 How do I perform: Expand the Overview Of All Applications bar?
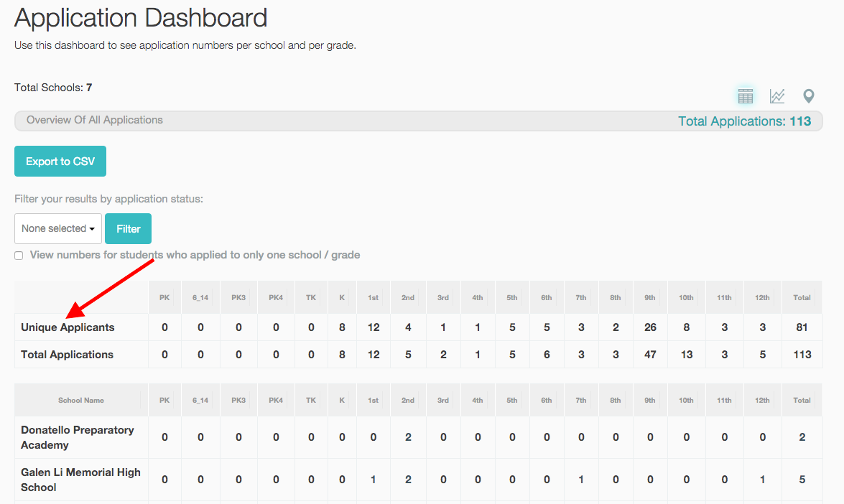tap(419, 121)
